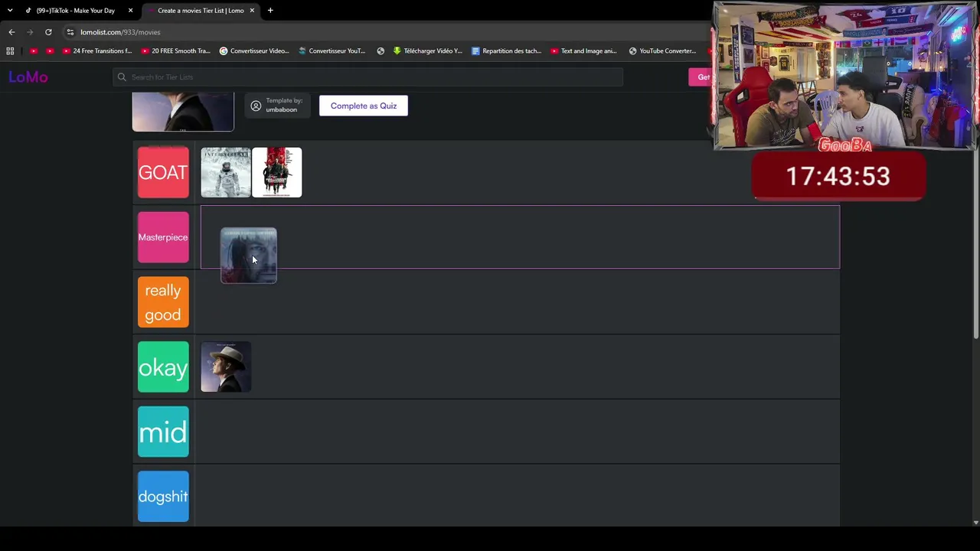Select the Create a movies Tier List tab

point(201,11)
